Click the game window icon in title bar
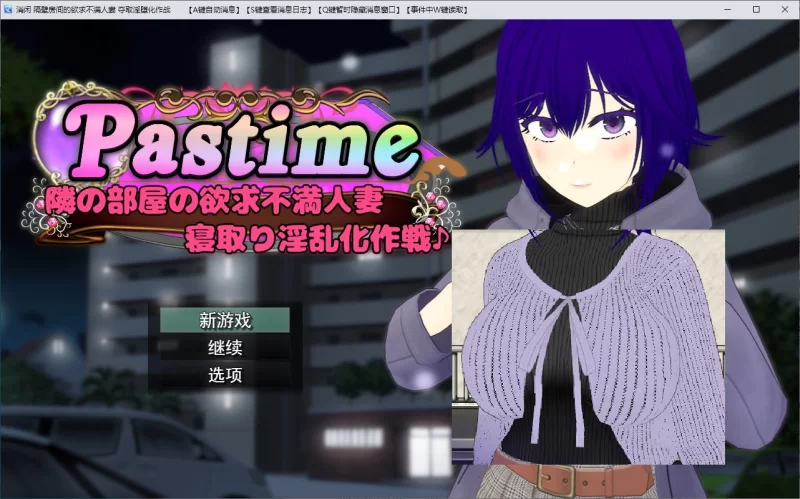 click(7, 10)
